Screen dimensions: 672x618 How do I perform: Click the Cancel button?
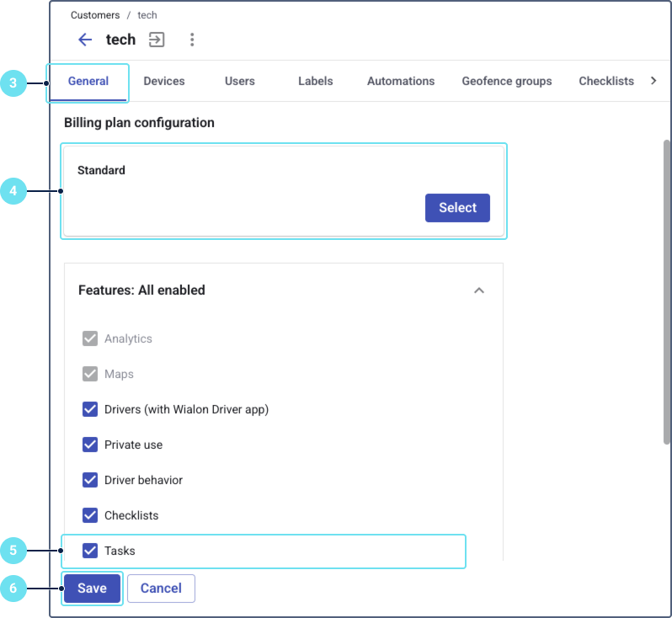[x=161, y=589]
